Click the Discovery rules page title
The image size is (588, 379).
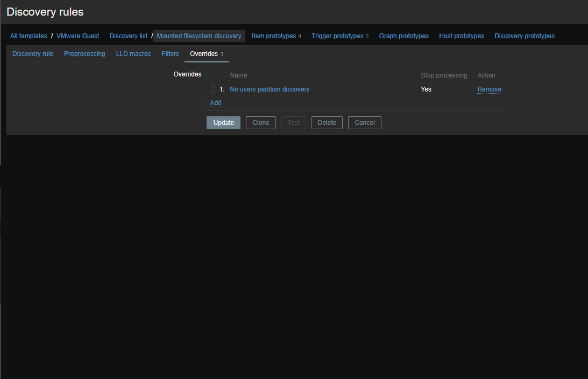45,12
